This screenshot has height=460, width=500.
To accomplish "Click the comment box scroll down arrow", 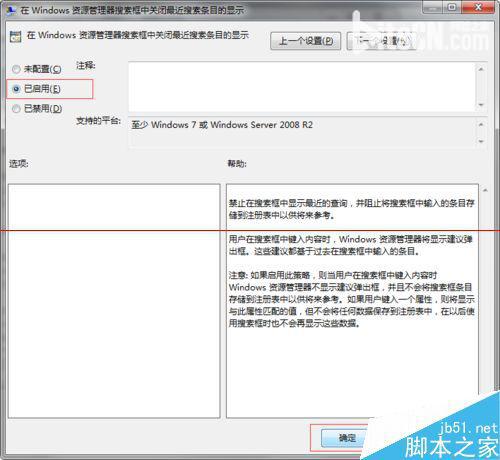I will pos(481,105).
